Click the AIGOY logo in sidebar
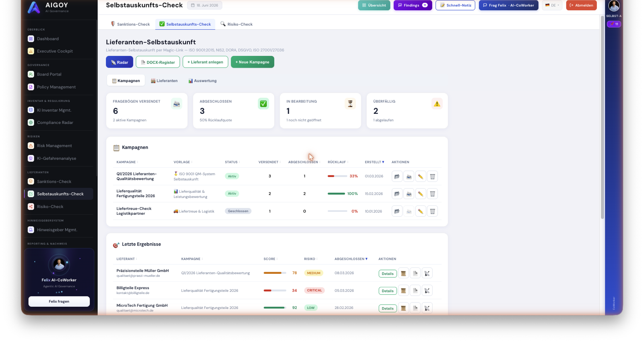This screenshot has height=343, width=644. click(x=34, y=7)
